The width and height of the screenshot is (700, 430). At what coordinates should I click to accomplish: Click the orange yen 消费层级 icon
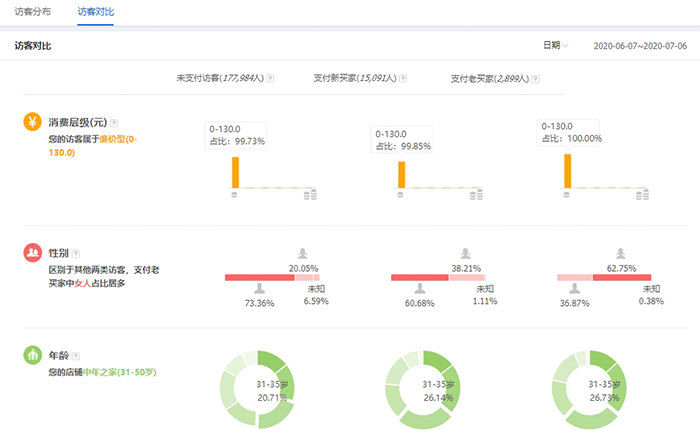32,122
